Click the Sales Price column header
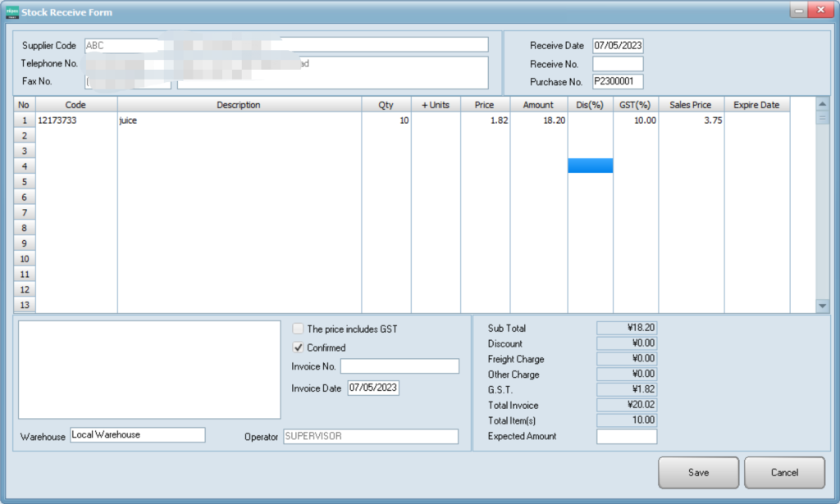 pos(691,105)
